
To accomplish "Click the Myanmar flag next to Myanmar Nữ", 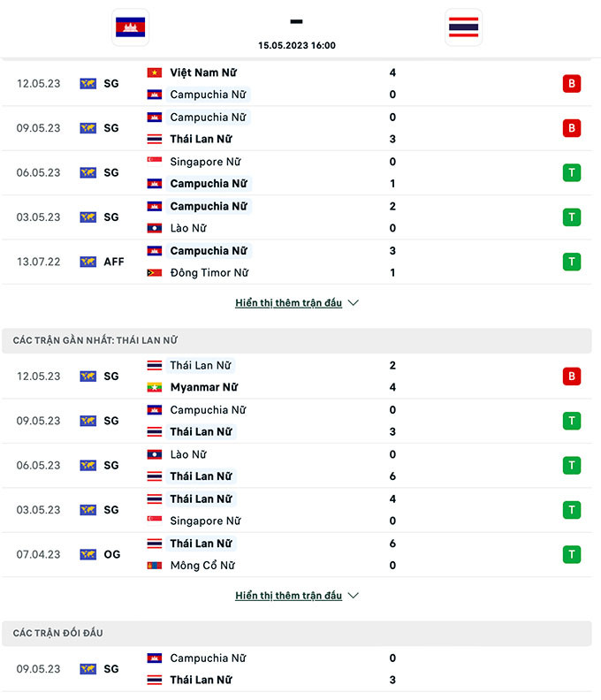I will [155, 387].
